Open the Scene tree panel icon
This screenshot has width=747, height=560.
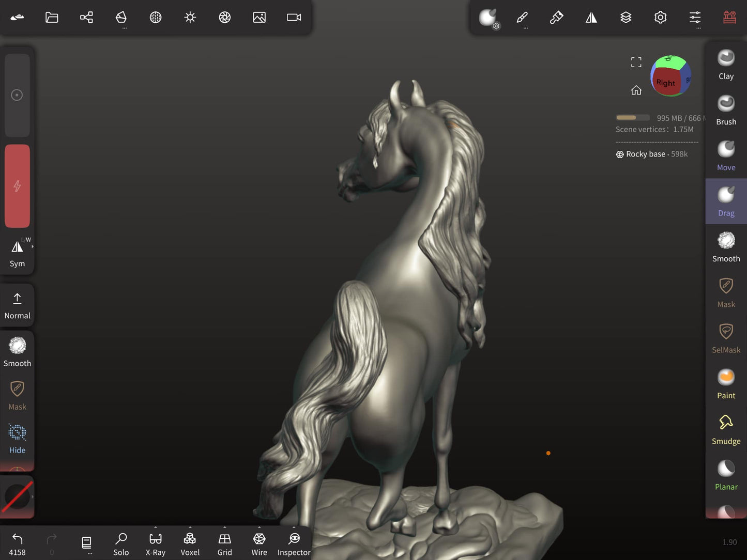click(x=86, y=18)
